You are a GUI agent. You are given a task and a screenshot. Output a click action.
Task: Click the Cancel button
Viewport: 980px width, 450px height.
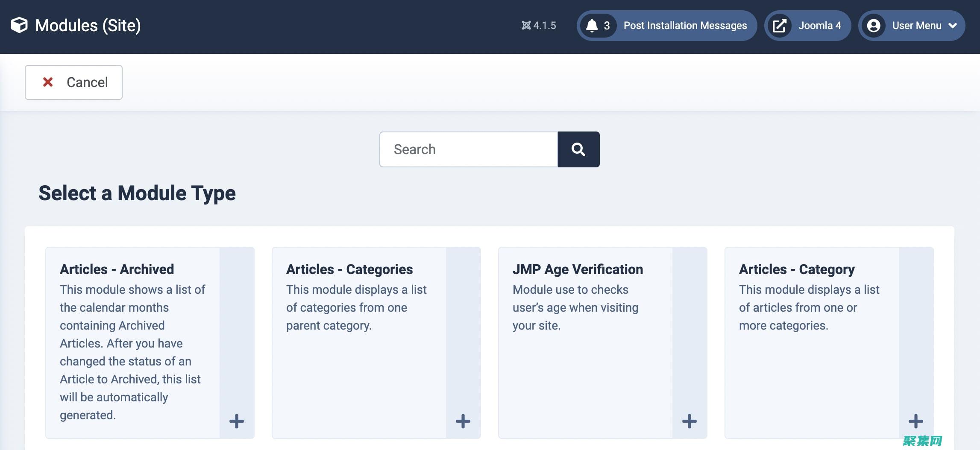pyautogui.click(x=73, y=82)
